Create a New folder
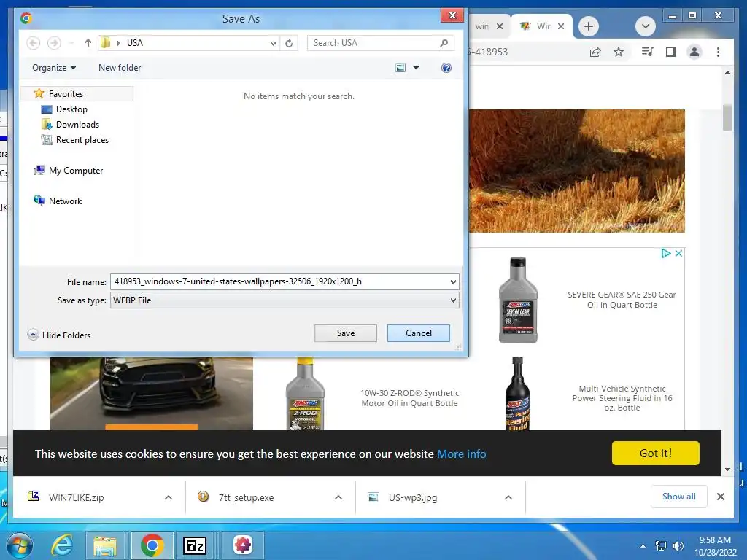Screen dimensions: 747x560 click(x=120, y=68)
